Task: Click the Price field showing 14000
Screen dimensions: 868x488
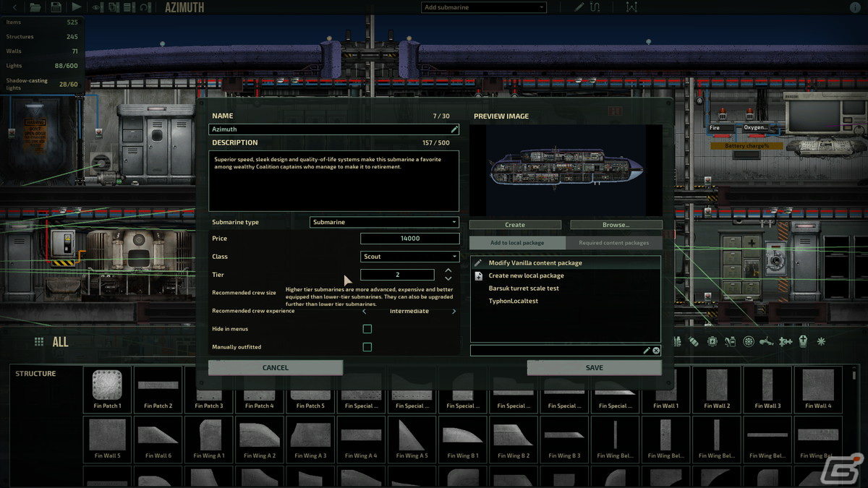Action: coord(410,239)
